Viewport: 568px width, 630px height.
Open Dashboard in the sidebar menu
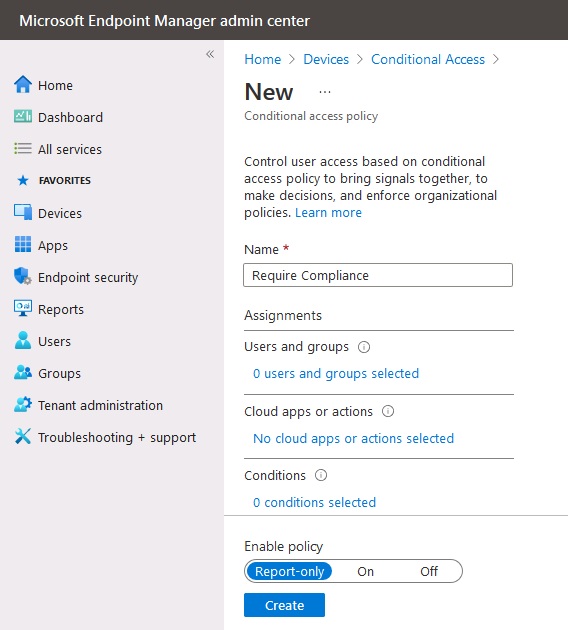click(70, 117)
